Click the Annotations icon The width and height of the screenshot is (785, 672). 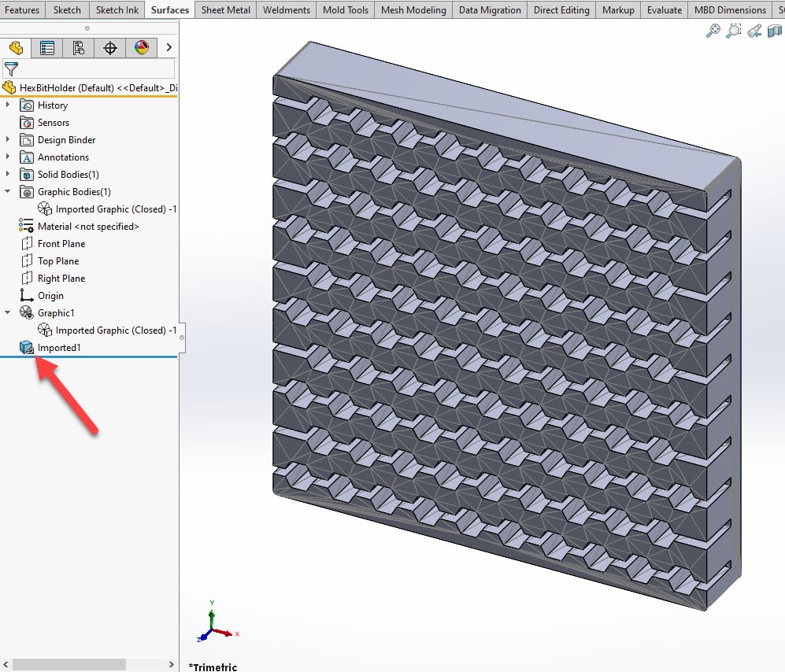tap(27, 157)
